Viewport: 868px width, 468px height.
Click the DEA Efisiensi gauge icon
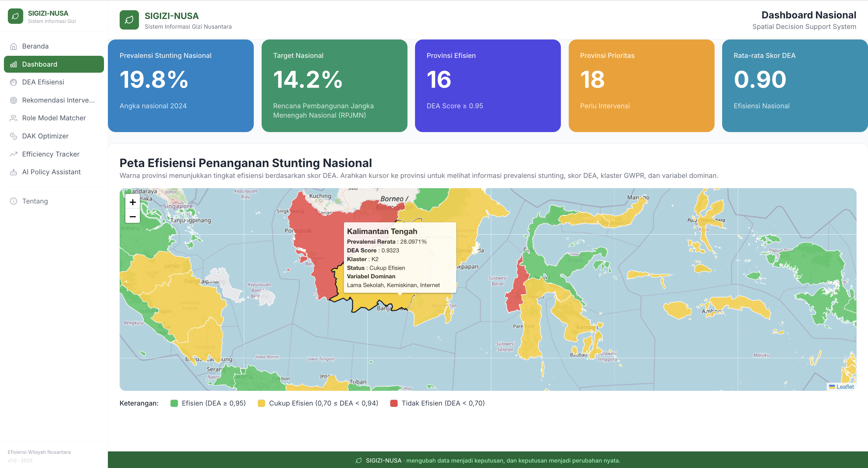[x=14, y=82]
